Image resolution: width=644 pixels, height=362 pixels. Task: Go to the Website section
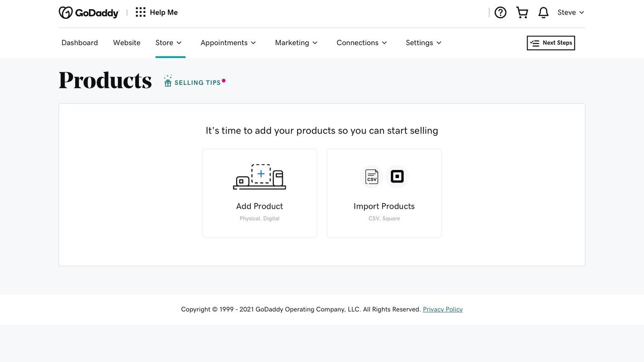126,42
